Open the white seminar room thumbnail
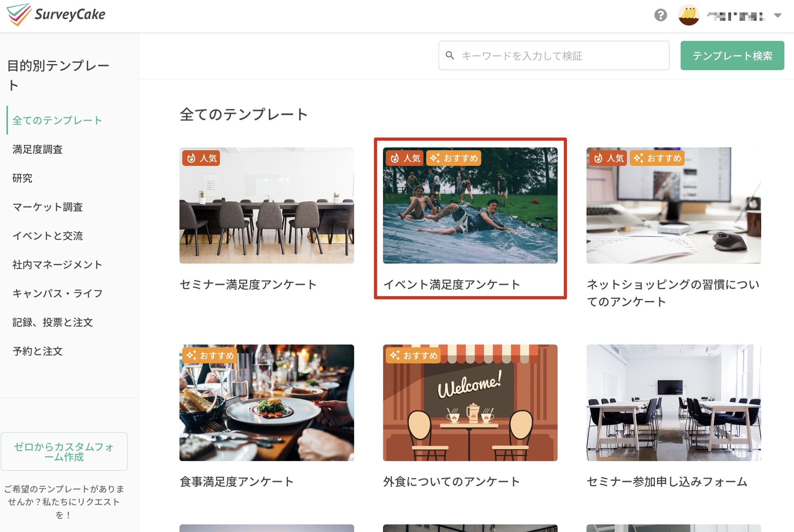794x532 pixels. pyautogui.click(x=674, y=403)
